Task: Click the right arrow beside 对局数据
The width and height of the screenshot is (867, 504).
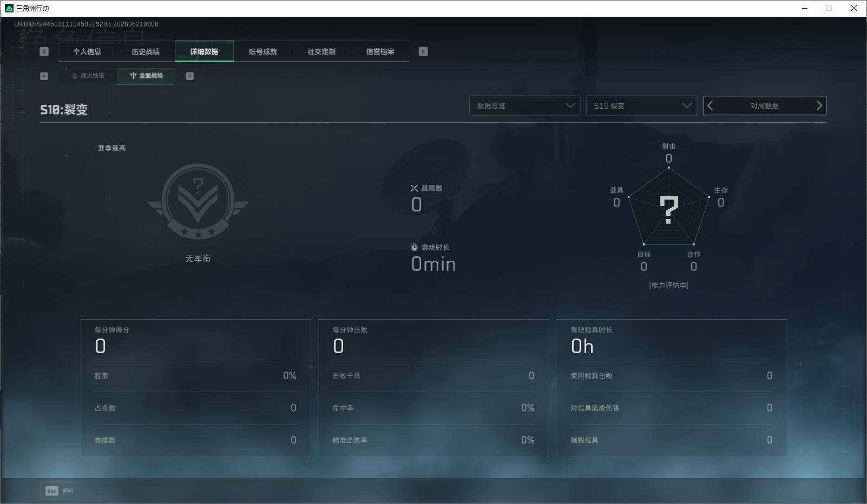Action: (819, 106)
